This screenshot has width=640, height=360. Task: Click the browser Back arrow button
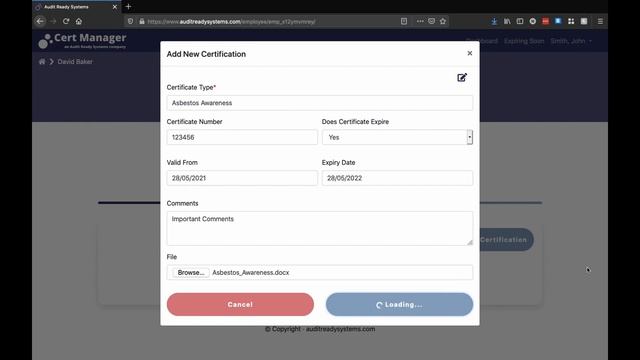(40, 21)
